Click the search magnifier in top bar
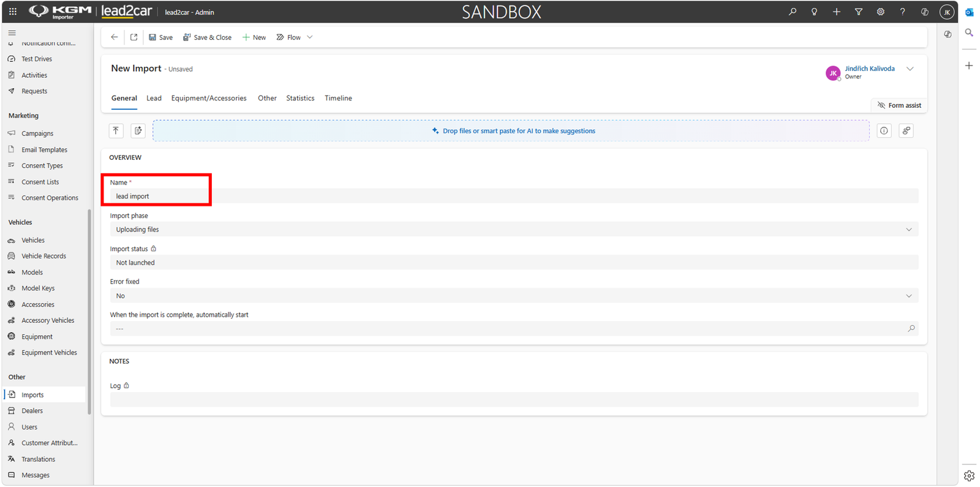Screen dimensions: 980x487 click(793, 12)
